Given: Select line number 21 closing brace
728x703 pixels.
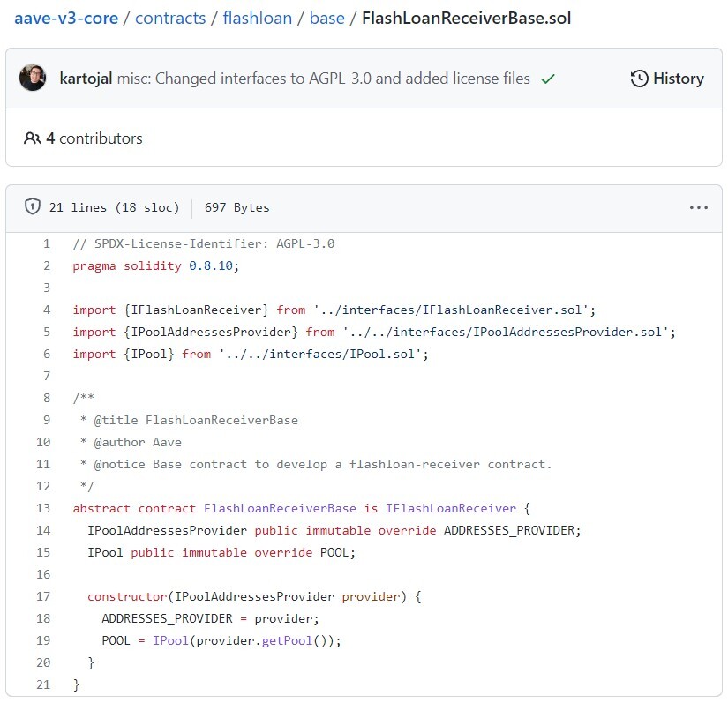Looking at the screenshot, I should (43, 684).
